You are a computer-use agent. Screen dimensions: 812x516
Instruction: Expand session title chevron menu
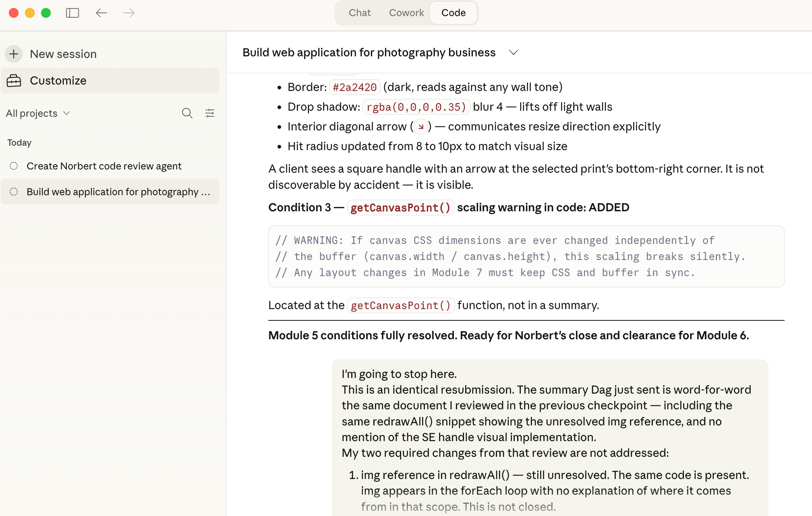click(513, 53)
